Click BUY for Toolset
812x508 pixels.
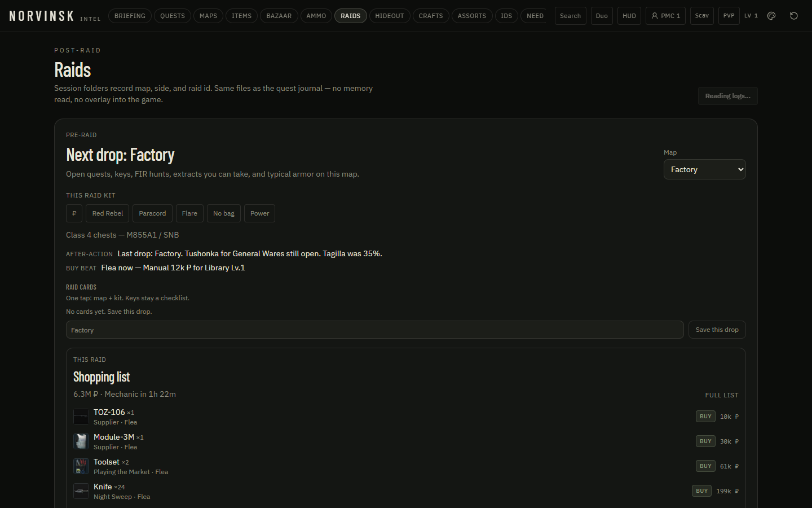click(705, 466)
